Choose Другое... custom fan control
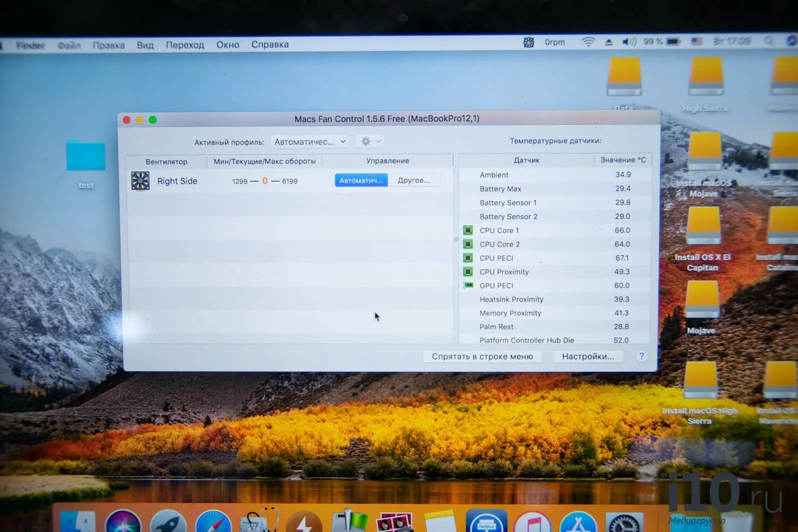The image size is (798, 532). click(414, 180)
